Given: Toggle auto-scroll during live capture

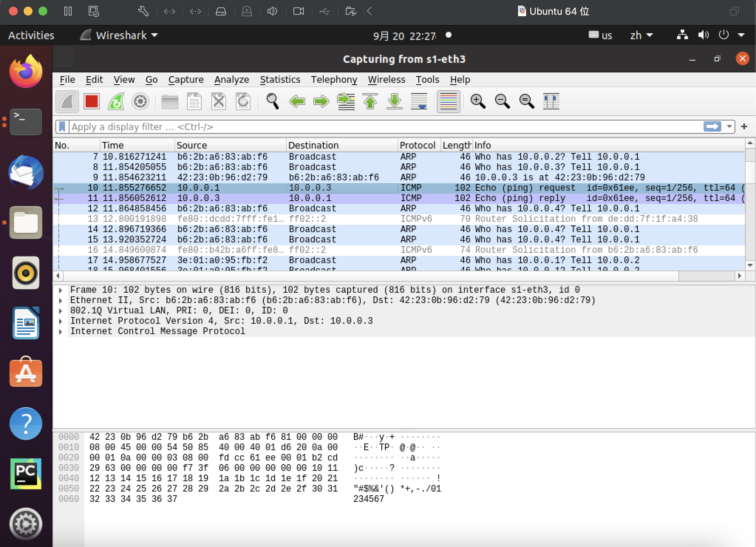Looking at the screenshot, I should coord(419,101).
